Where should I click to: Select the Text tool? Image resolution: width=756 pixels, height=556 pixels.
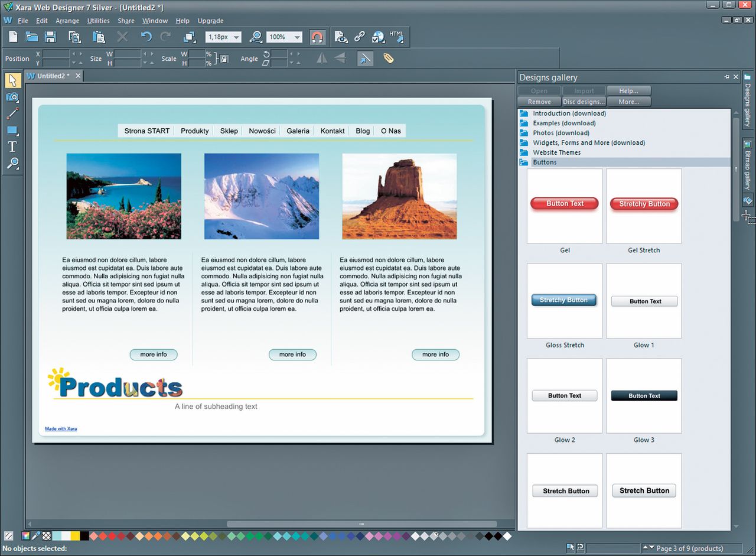(12, 147)
